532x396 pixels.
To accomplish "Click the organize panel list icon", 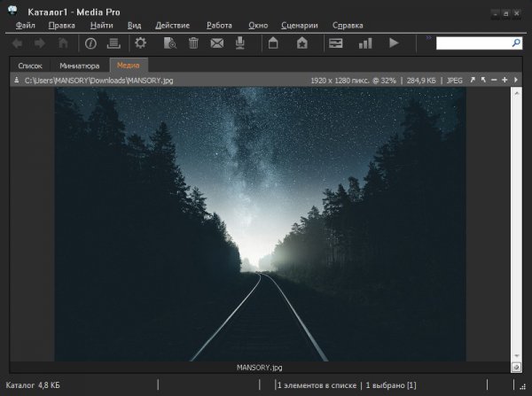I will tap(113, 43).
